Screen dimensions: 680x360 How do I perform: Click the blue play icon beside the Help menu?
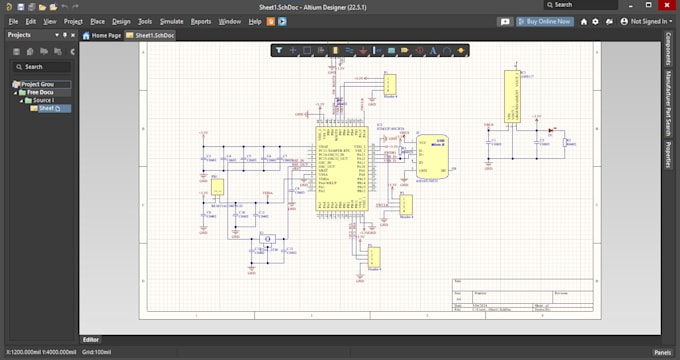(282, 21)
